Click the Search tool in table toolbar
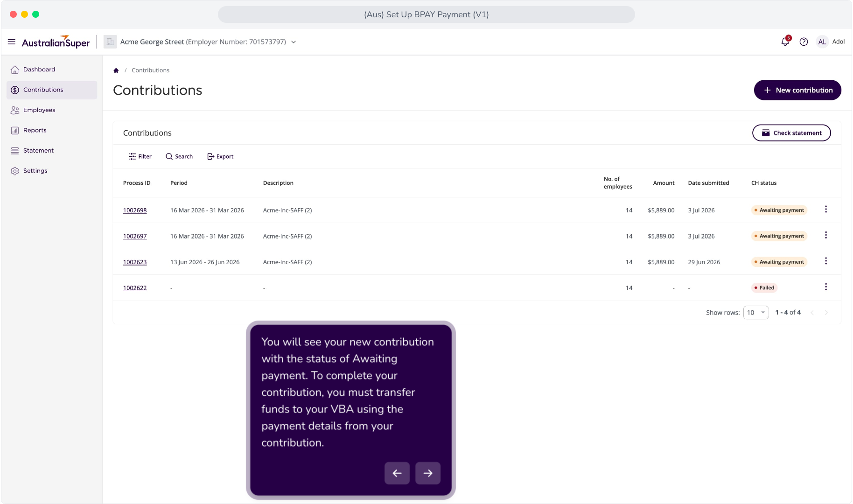The image size is (853, 504). coord(179,157)
